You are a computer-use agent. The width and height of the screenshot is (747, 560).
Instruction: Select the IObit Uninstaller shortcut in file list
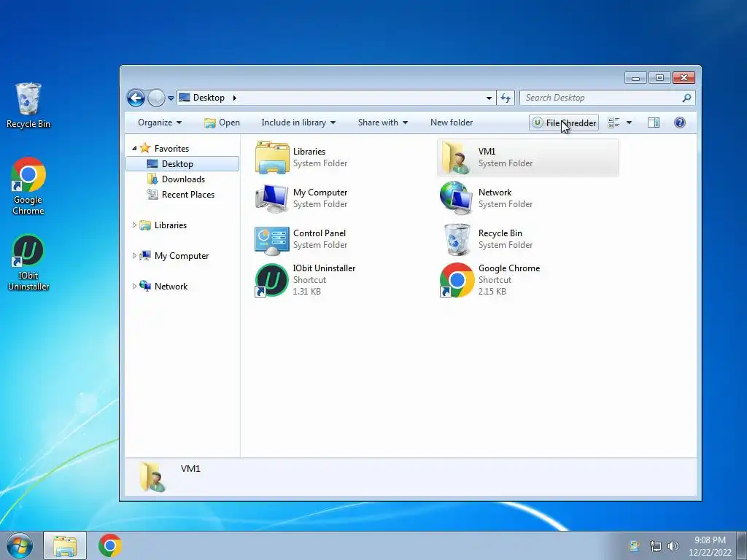click(x=271, y=280)
